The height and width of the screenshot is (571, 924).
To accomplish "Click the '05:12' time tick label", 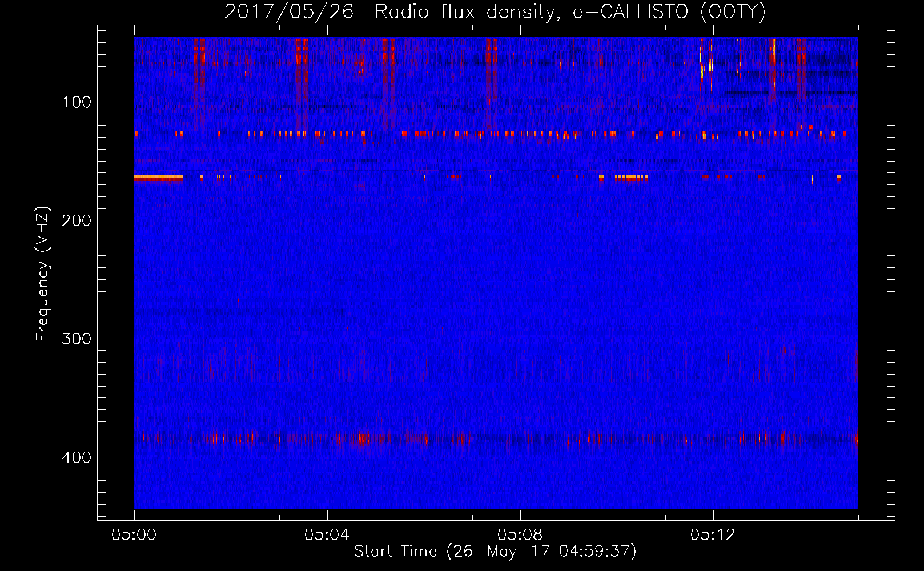I will point(713,535).
